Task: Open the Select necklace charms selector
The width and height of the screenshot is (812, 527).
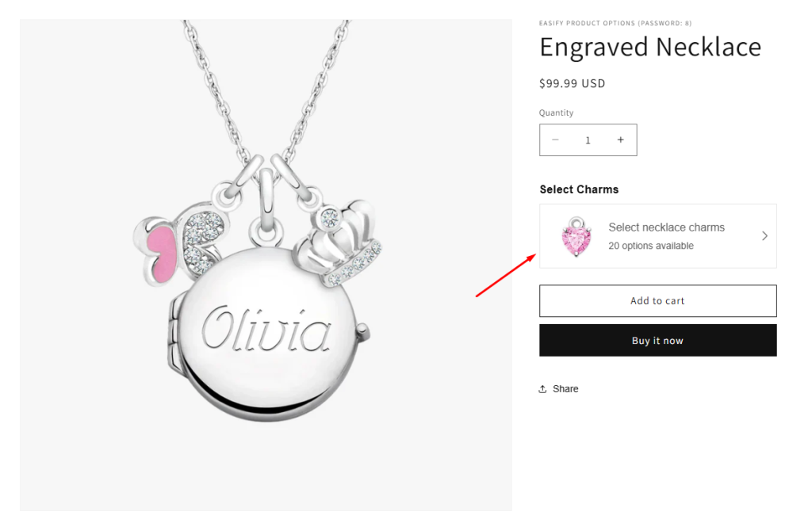Action: point(666,227)
